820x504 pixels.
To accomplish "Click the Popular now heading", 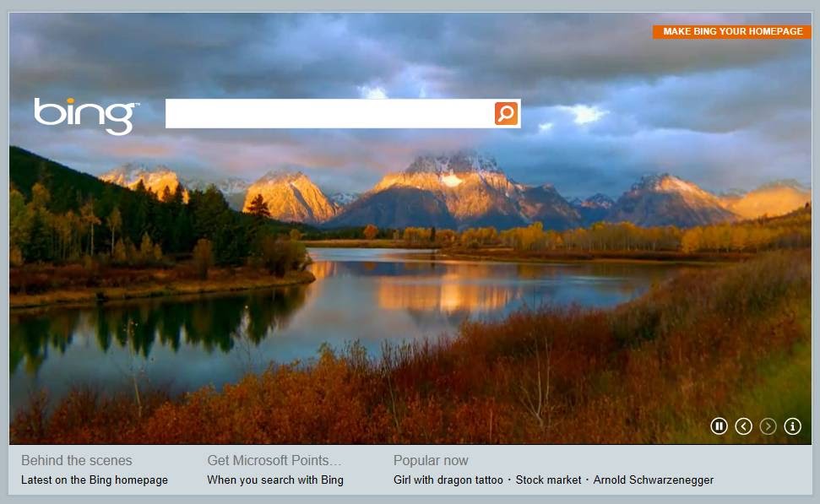I will click(x=431, y=460).
